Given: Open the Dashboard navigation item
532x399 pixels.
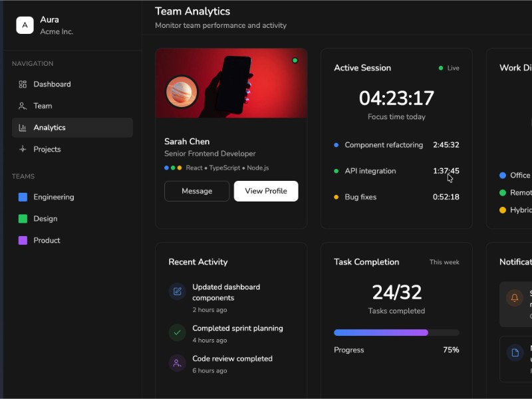Looking at the screenshot, I should (x=72, y=84).
